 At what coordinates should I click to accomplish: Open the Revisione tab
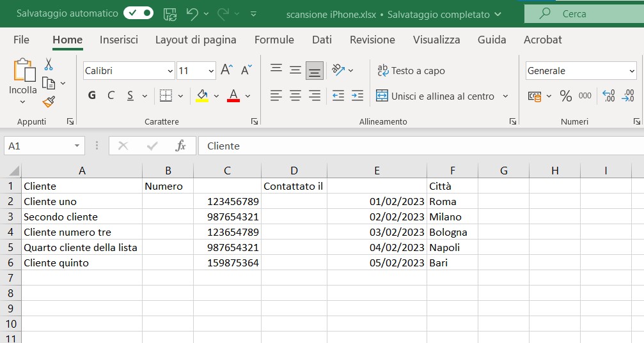click(x=372, y=40)
